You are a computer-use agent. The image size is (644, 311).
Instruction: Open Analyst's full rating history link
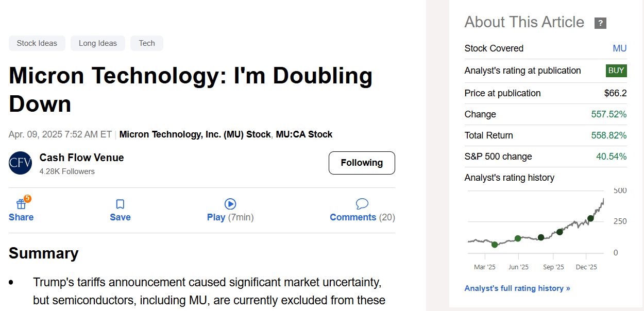click(x=517, y=288)
